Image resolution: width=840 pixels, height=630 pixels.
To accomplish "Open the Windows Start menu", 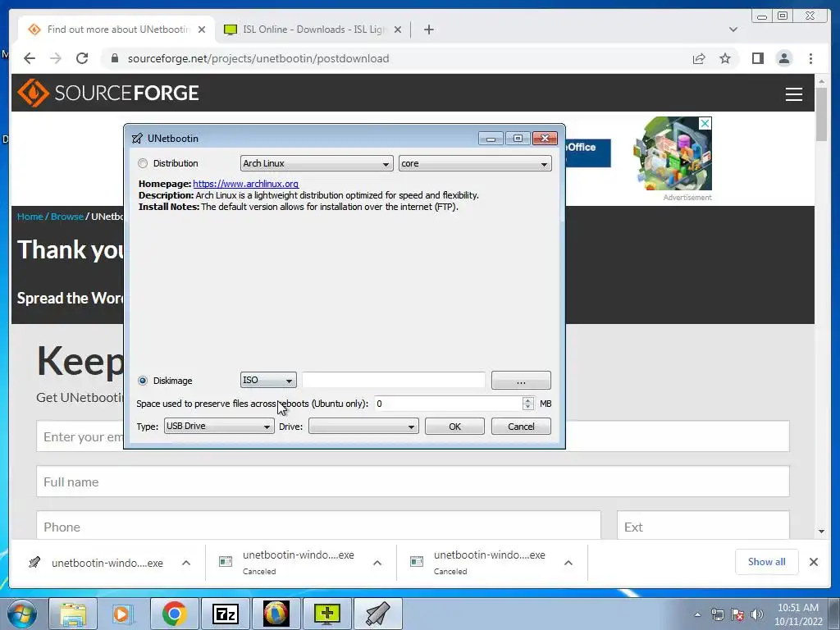I will (x=21, y=614).
